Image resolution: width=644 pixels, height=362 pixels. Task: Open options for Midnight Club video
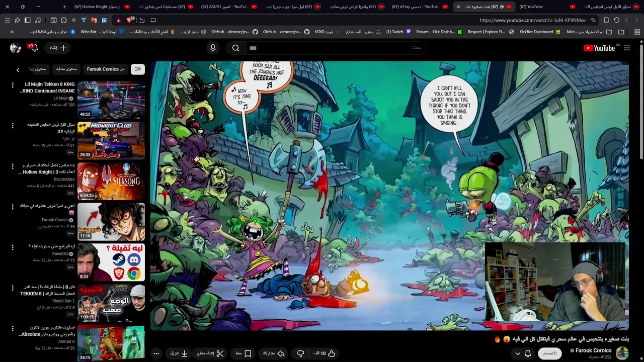(x=13, y=126)
